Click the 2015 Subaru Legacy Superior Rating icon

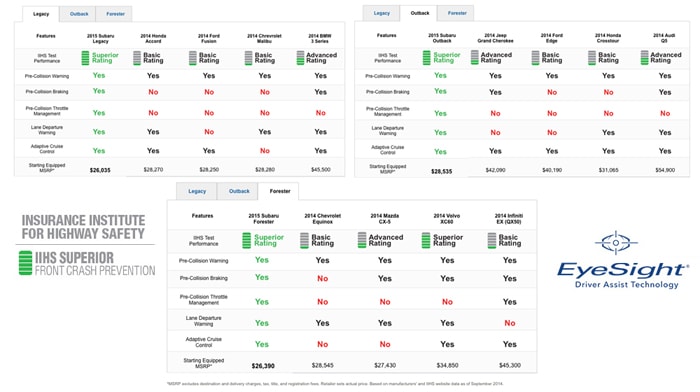85,58
